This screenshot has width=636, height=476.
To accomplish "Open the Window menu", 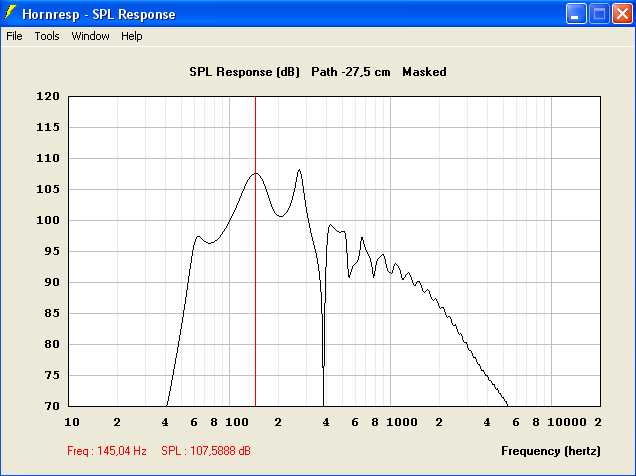I will coord(90,36).
